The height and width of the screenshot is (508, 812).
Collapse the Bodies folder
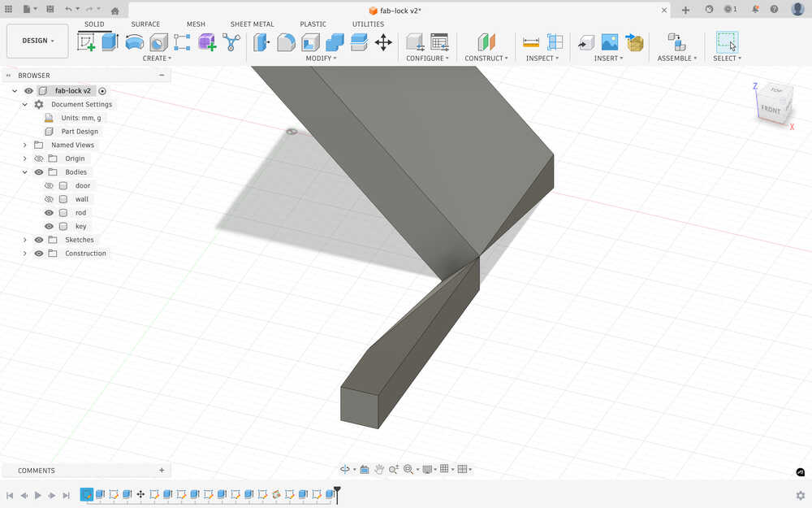click(x=25, y=172)
